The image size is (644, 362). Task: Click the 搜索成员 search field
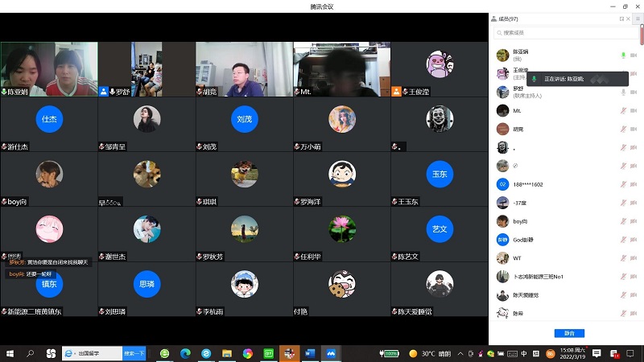click(563, 33)
